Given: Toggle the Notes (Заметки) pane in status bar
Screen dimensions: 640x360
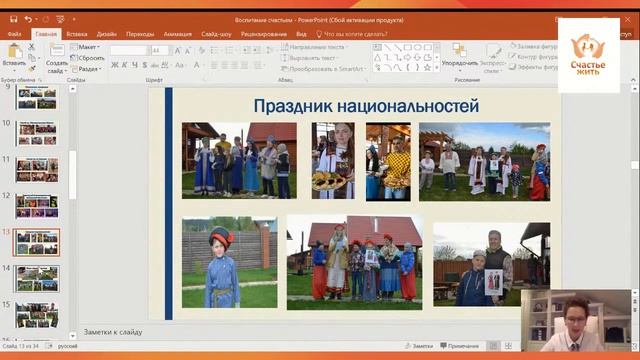Looking at the screenshot, I should click(418, 346).
